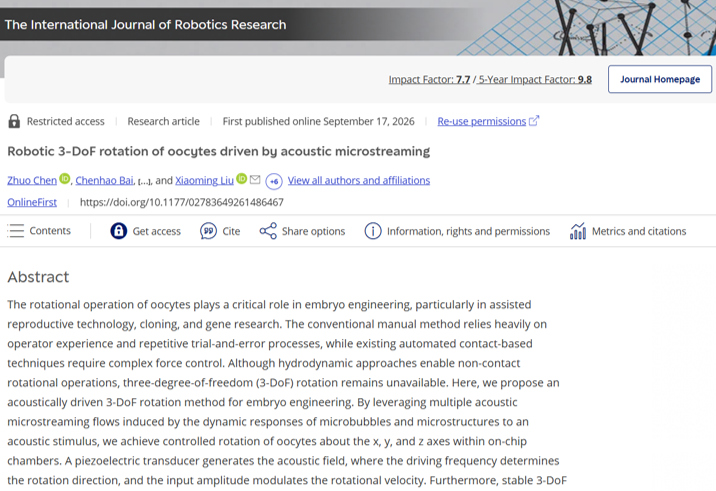The height and width of the screenshot is (491, 716).
Task: Click the Cite quotation icon
Action: [208, 231]
